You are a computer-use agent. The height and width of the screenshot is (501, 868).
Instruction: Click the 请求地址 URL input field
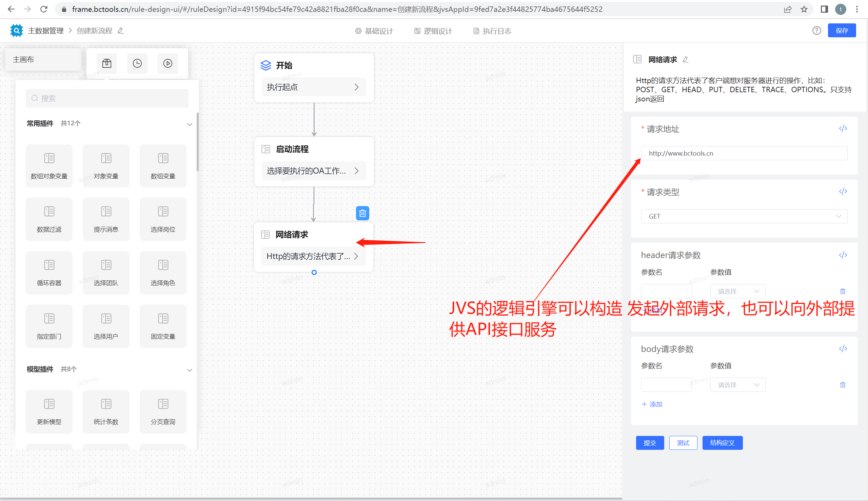[744, 153]
